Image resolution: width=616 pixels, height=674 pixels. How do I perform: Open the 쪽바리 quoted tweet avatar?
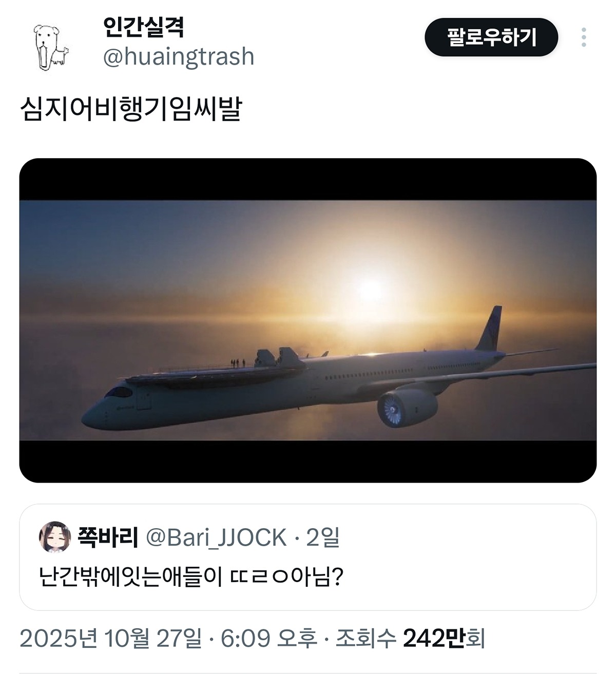(55, 537)
